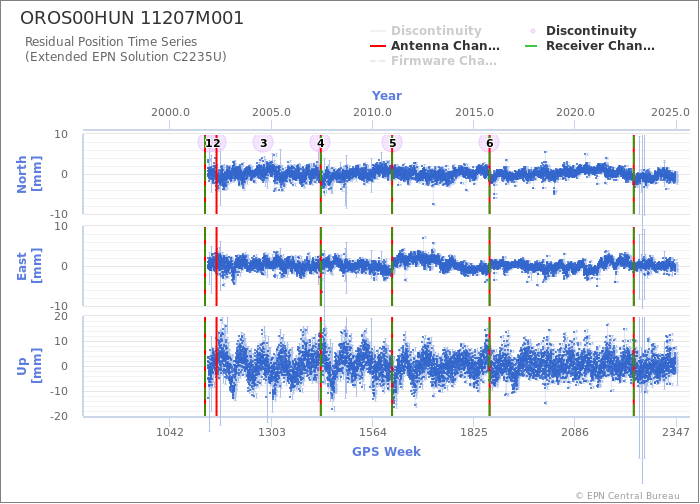Select discontinuity marker 1
The height and width of the screenshot is (504, 700).
coord(207,143)
